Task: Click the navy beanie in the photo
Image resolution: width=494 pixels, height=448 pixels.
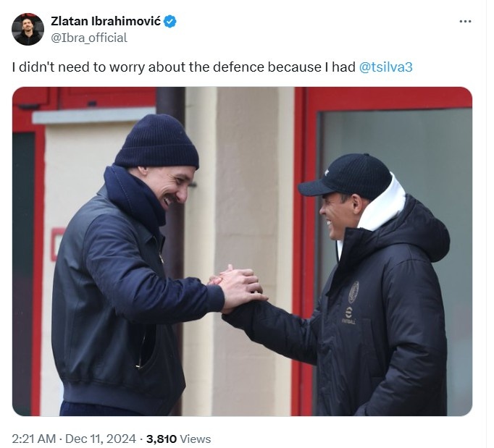Action: point(156,140)
